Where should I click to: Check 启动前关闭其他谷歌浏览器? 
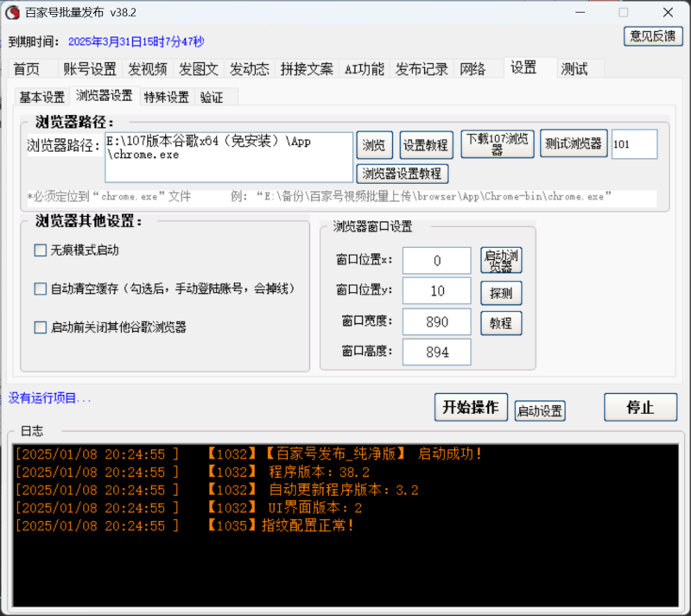(39, 327)
